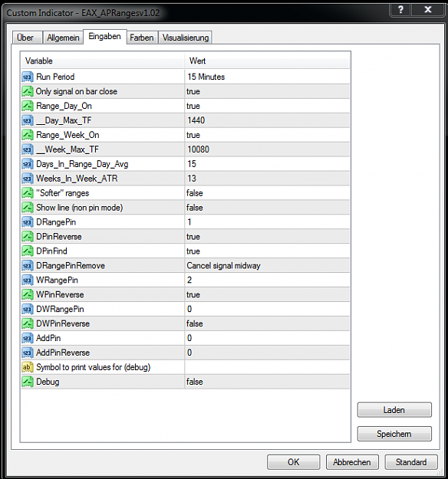Click the boolean icon beside WPinReverse

point(27,294)
